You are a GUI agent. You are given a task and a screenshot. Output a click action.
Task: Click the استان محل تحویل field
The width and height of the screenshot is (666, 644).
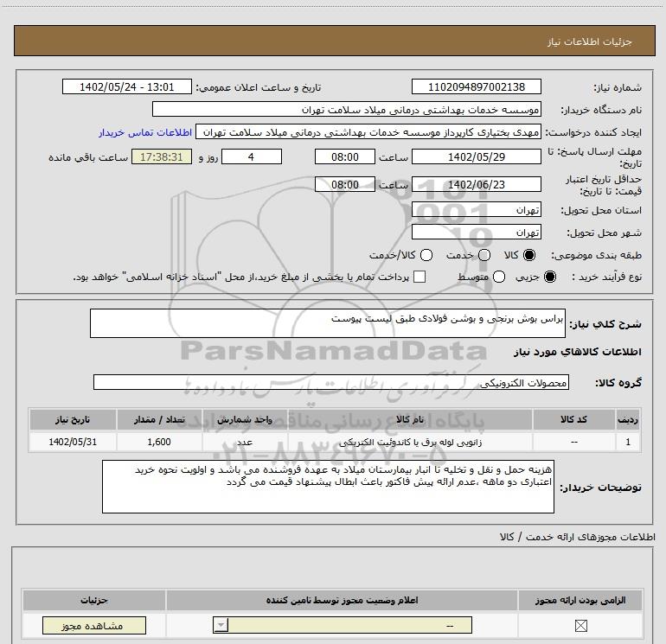tap(476, 210)
